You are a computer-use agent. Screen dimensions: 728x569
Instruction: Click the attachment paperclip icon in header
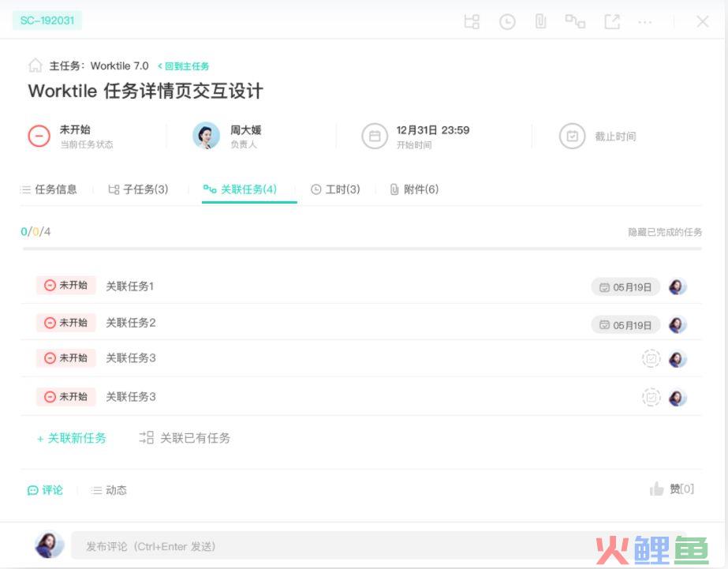[540, 21]
